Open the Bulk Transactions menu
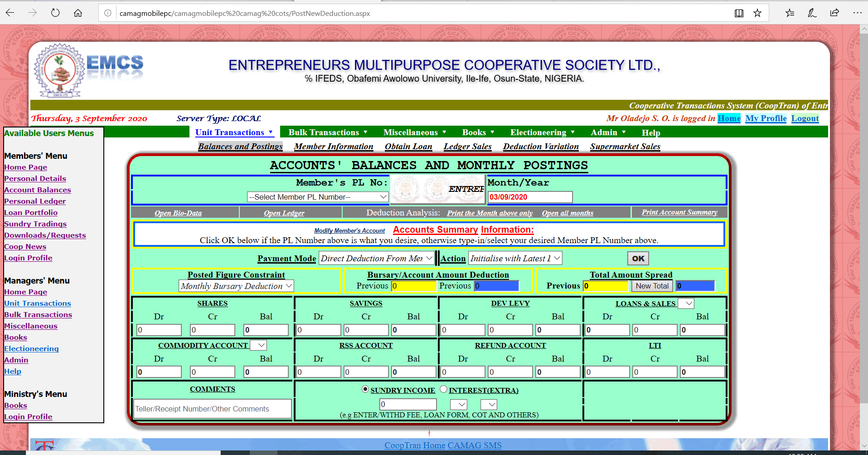The height and width of the screenshot is (455, 868). pyautogui.click(x=328, y=132)
